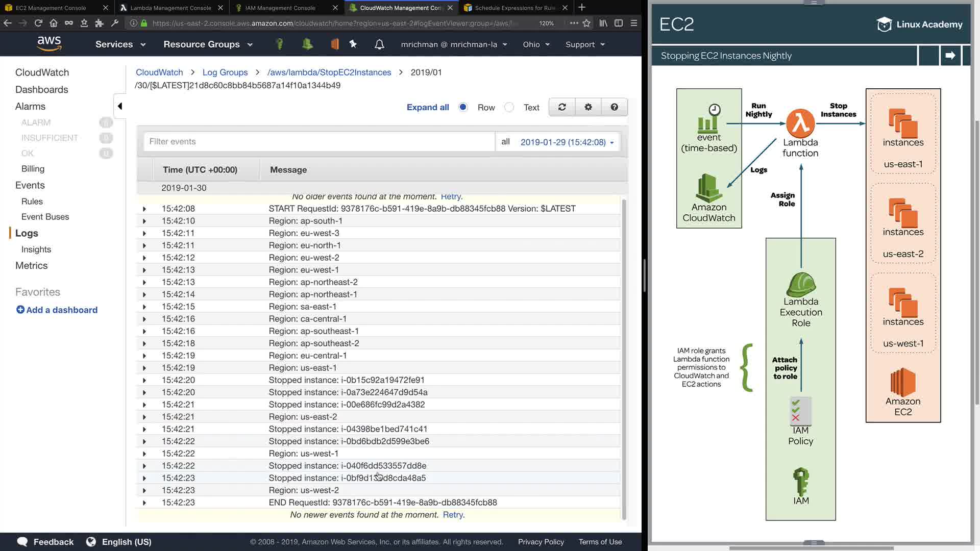Click the pin shortcut icon in navbar
This screenshot has height=551, width=980.
point(353,44)
